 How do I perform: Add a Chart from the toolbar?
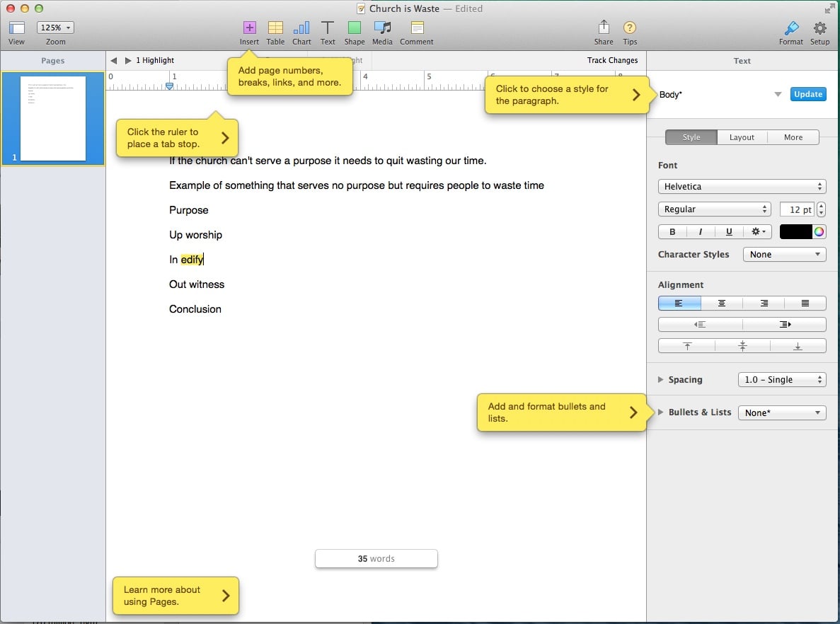point(301,28)
